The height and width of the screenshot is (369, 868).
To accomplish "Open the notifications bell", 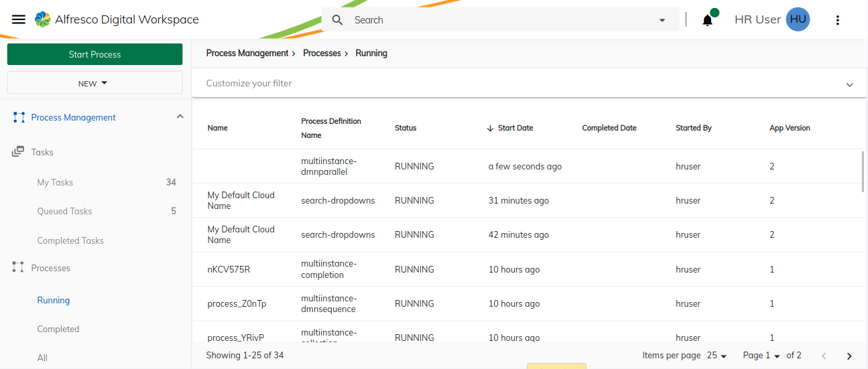I will pyautogui.click(x=707, y=20).
